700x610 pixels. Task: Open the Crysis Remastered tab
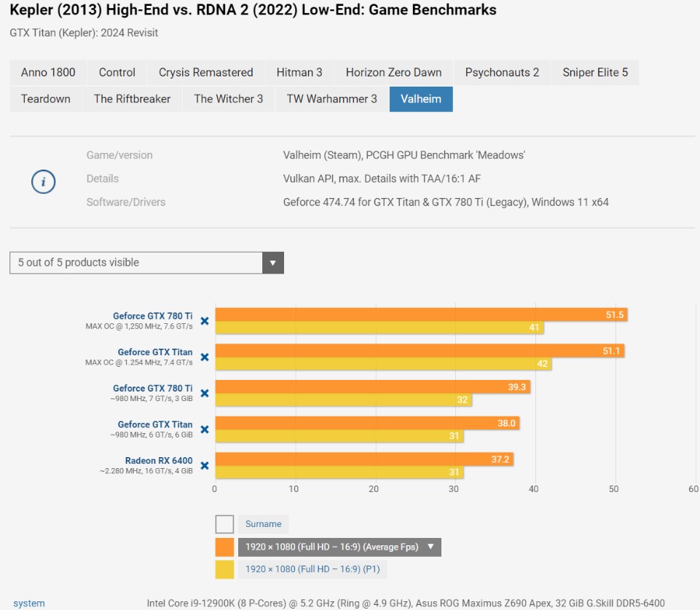pos(206,72)
